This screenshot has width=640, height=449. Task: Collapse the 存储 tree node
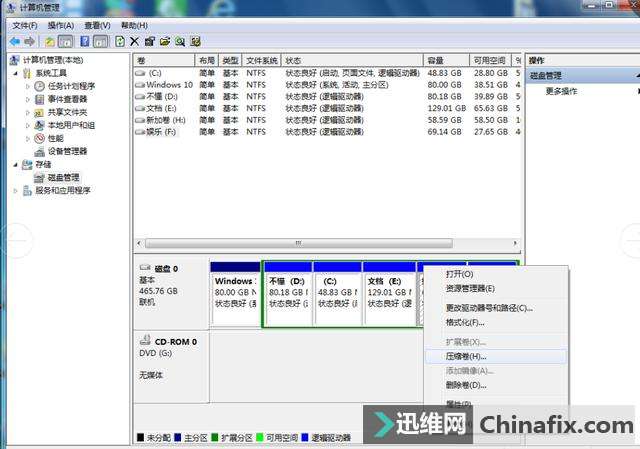coord(16,164)
